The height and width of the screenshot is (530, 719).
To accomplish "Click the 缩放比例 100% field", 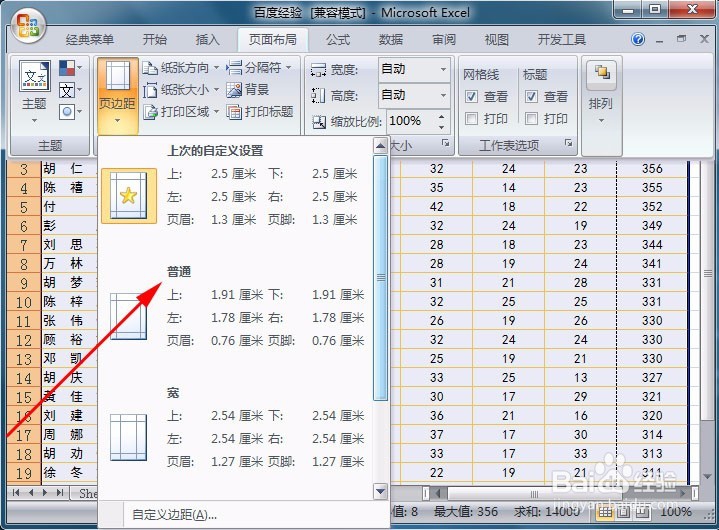I will 411,121.
